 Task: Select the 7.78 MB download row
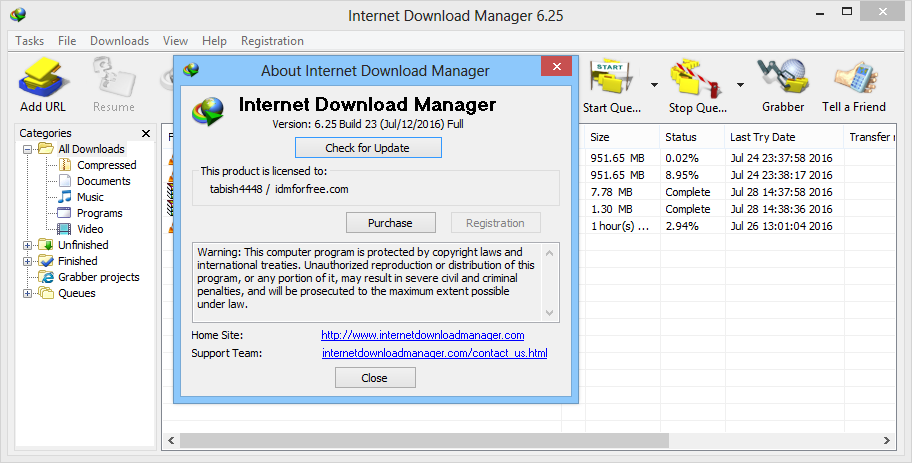coord(611,192)
